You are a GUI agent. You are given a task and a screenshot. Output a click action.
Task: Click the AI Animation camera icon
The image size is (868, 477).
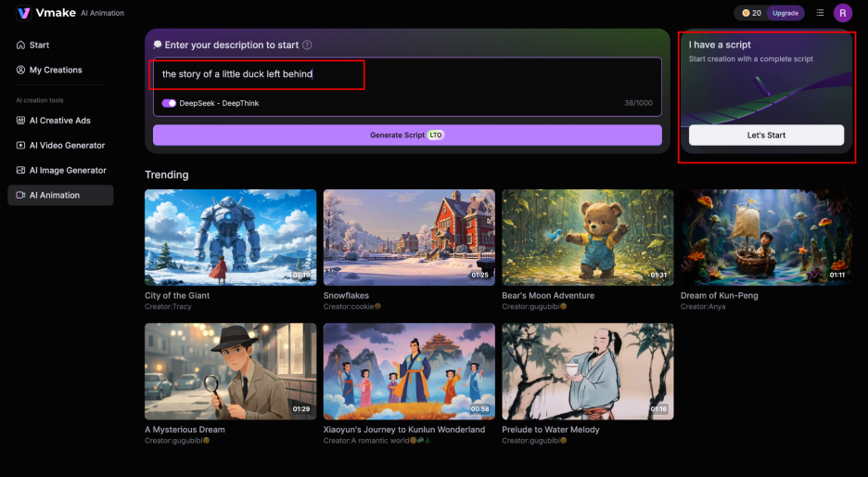tap(21, 195)
